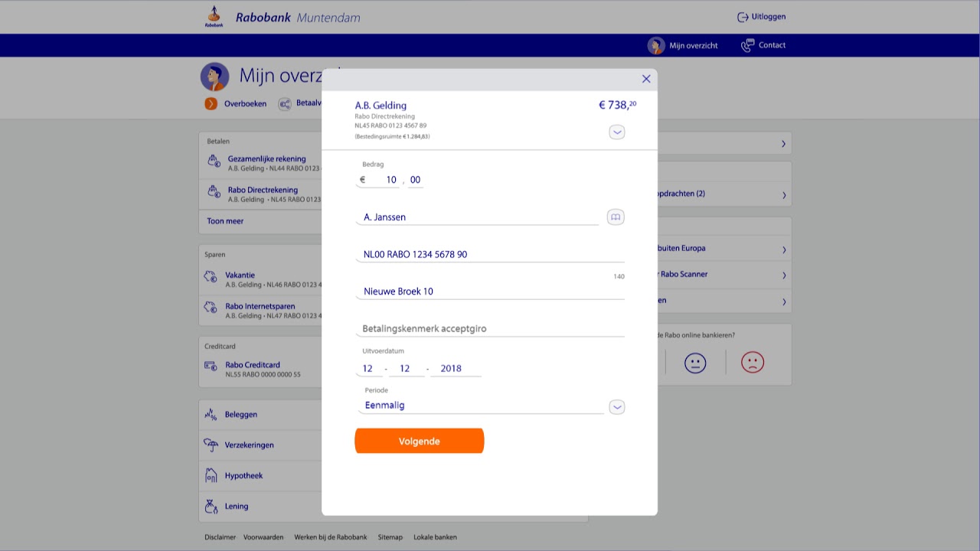Screen dimensions: 980x551
Task: Click the red sad face feedback icon
Action: [x=753, y=362]
